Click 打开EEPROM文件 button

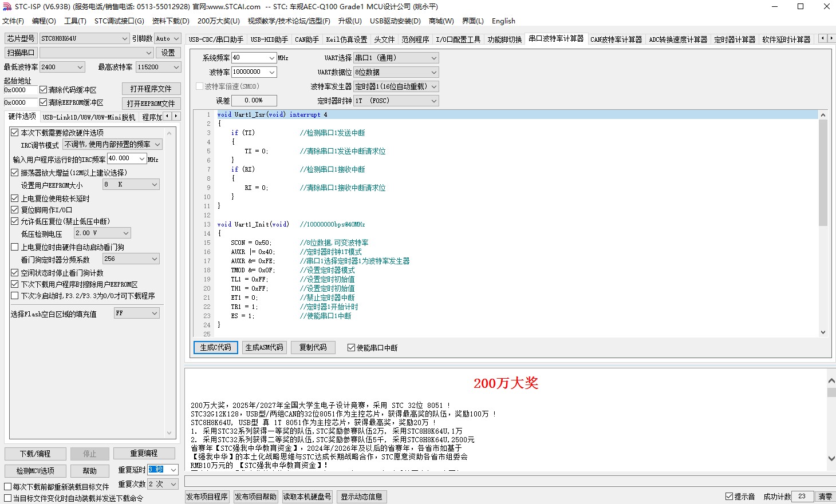click(x=151, y=104)
